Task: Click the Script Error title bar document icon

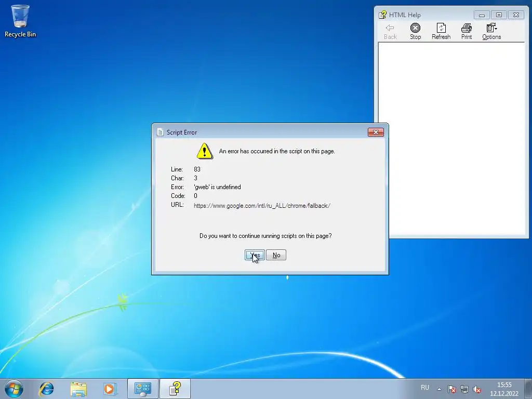Action: click(160, 132)
